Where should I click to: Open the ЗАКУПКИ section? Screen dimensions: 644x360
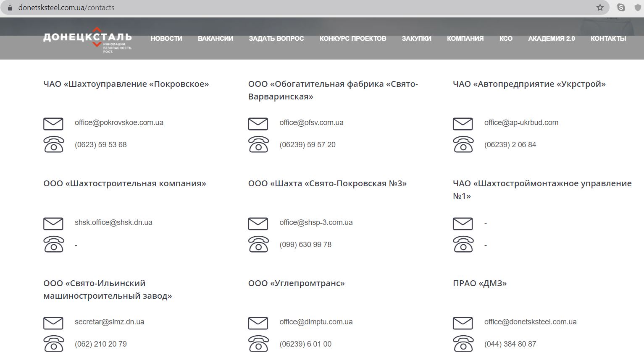click(x=416, y=39)
